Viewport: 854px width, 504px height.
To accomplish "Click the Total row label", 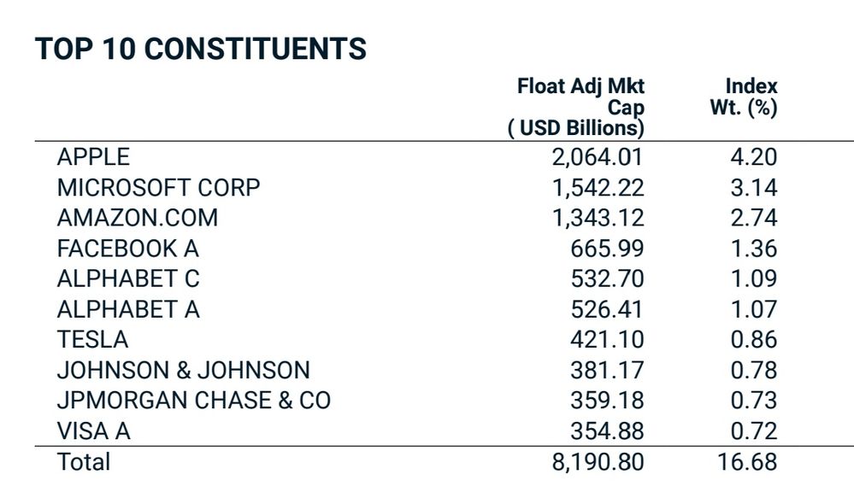I will 83,462.
